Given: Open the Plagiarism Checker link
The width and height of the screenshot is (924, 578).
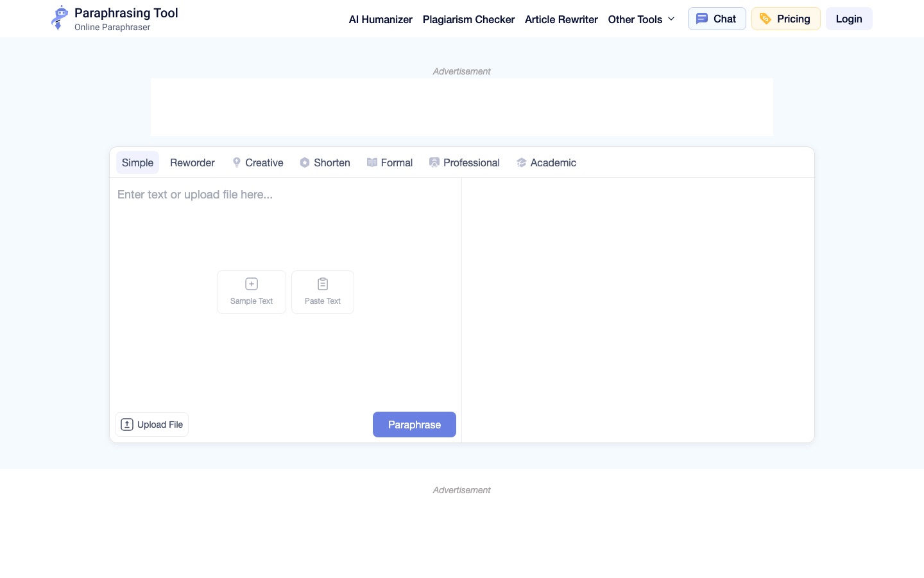Looking at the screenshot, I should point(468,19).
